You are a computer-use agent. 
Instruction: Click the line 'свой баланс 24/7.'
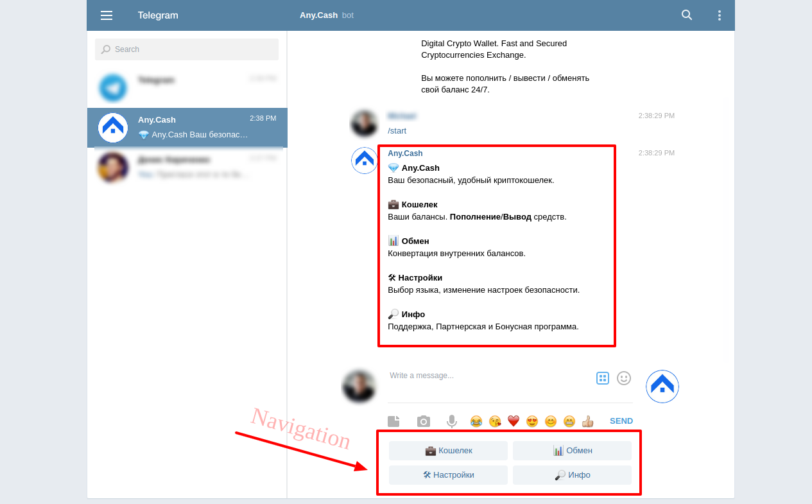coord(455,90)
